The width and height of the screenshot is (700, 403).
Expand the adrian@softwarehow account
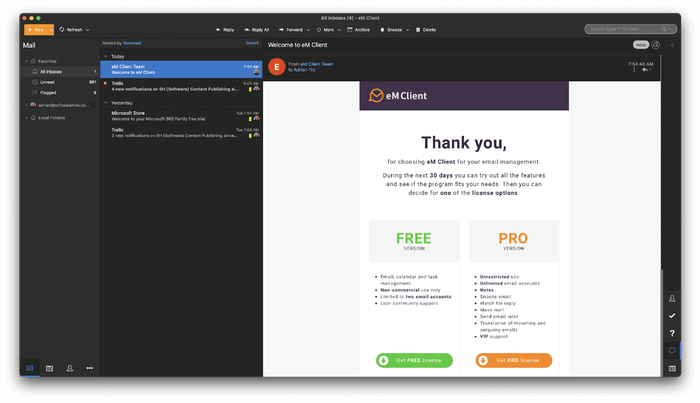click(26, 105)
